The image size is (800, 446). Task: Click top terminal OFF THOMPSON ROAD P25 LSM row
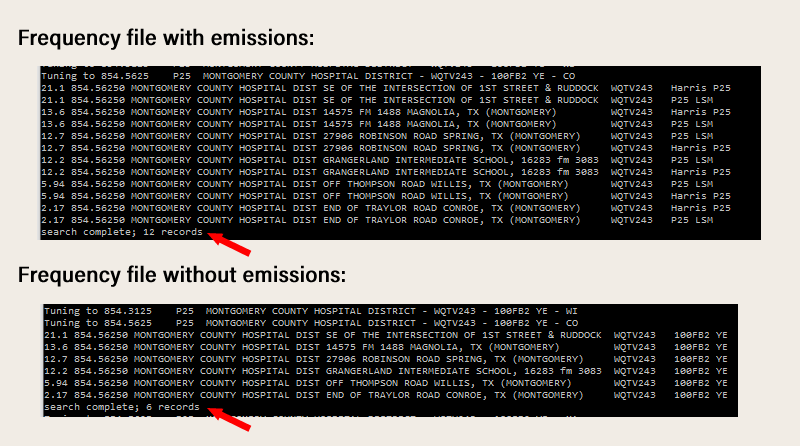click(x=377, y=184)
